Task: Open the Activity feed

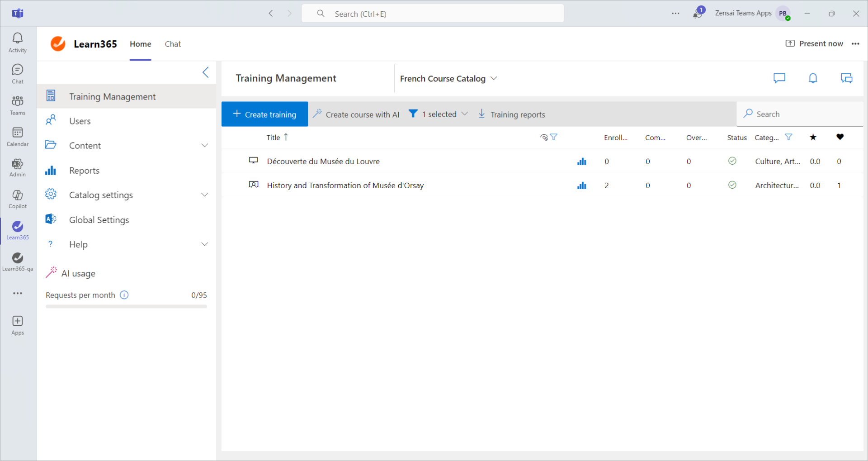Action: point(18,43)
